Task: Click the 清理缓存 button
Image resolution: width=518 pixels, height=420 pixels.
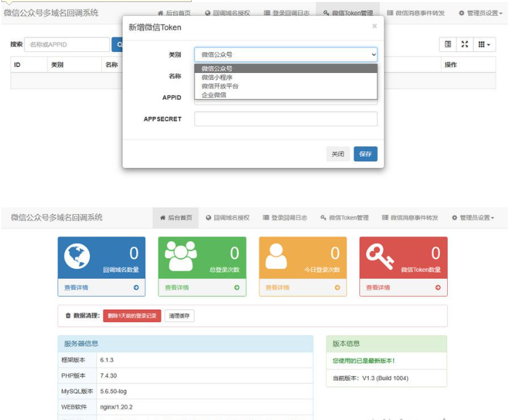Action: [x=179, y=316]
